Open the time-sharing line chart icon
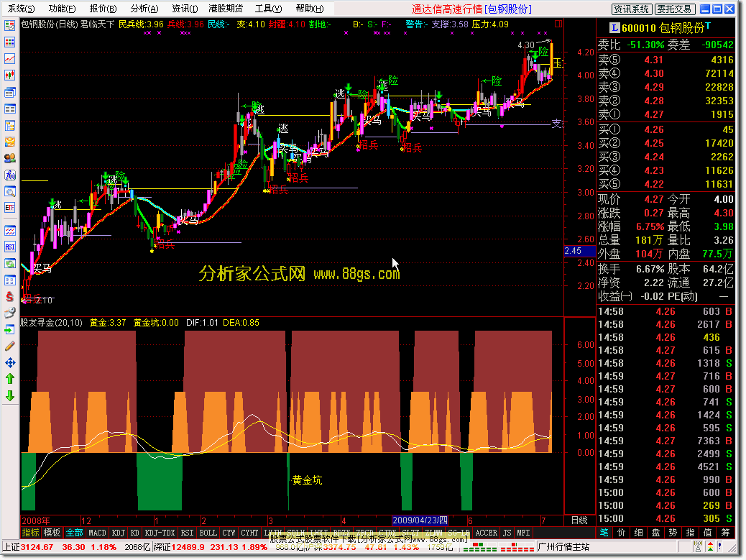746x560 pixels. [9, 58]
